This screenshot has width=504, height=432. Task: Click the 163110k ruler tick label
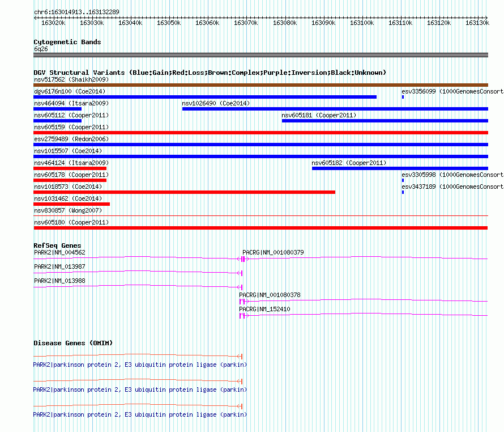tap(400, 23)
